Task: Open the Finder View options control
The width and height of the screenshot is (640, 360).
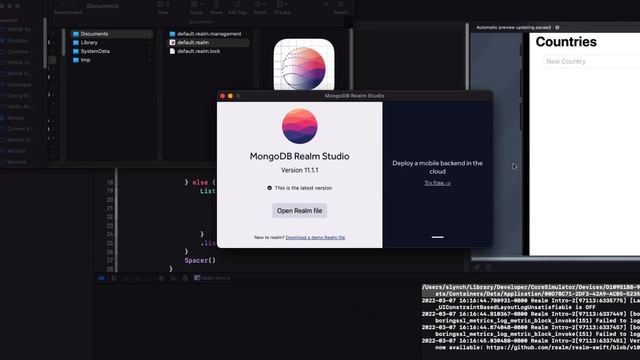Action: tap(163, 4)
